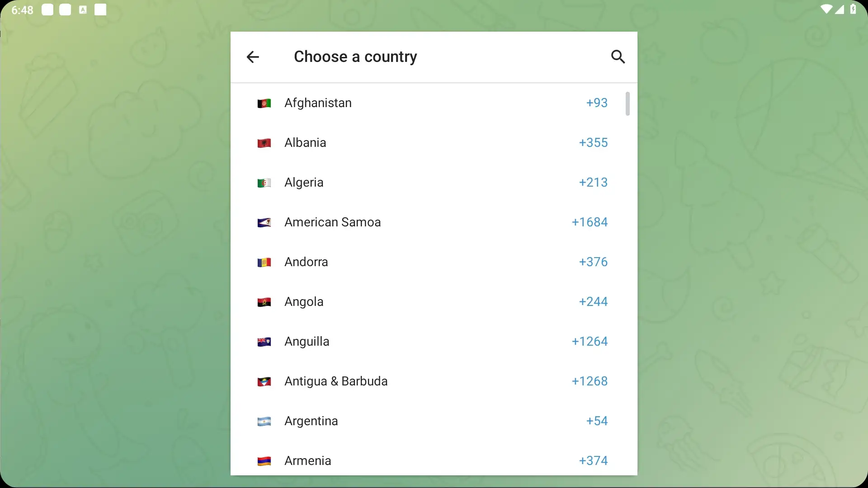Tap the +213 country code
This screenshot has width=868, height=488.
[x=593, y=183]
